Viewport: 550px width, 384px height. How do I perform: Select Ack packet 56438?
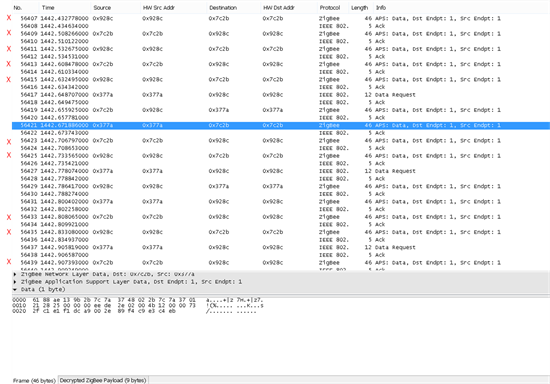(281, 255)
